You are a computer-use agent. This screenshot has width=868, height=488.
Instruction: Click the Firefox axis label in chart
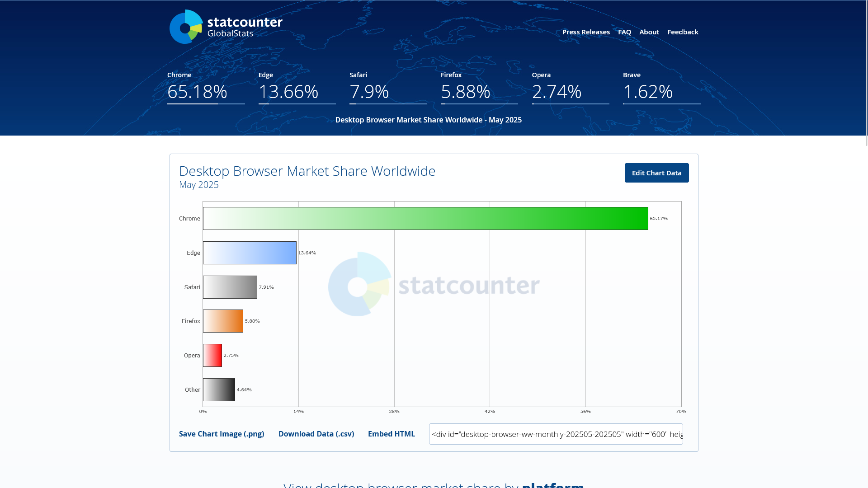(191, 321)
